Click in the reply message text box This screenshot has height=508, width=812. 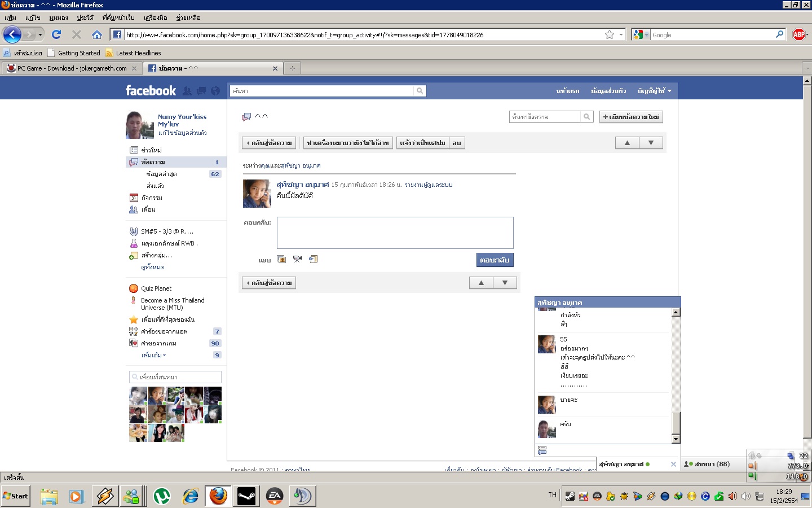[x=395, y=233]
